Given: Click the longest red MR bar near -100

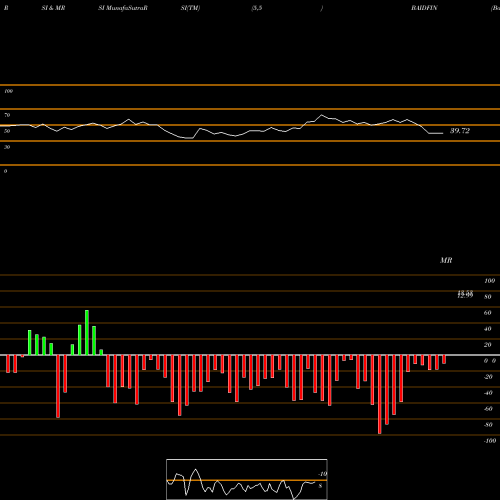Looking at the screenshot, I should 380,394.
